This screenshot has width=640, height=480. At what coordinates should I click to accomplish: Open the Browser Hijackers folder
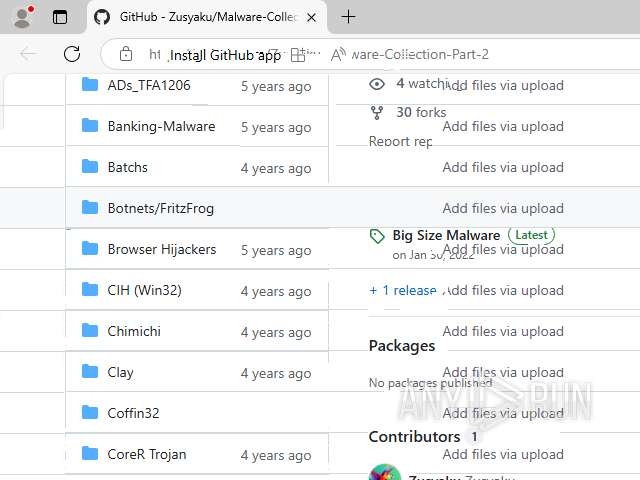tap(162, 249)
